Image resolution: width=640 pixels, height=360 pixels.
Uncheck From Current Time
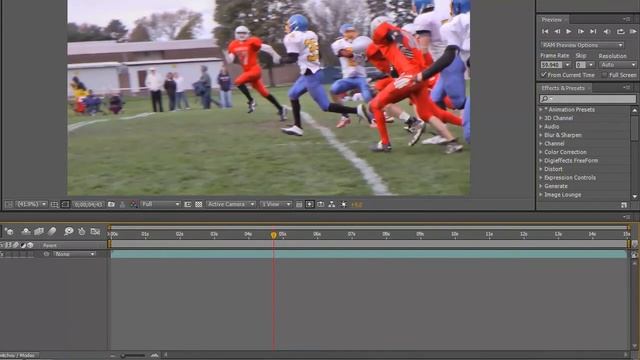(544, 75)
